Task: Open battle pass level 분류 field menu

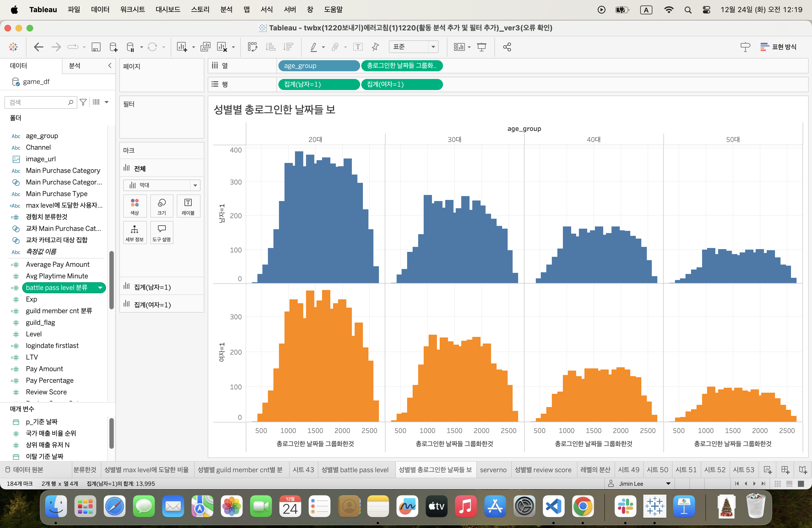Action: (100, 288)
